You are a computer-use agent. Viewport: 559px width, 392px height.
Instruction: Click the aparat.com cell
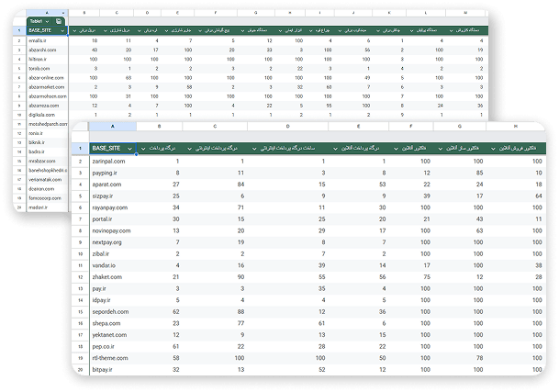point(113,185)
